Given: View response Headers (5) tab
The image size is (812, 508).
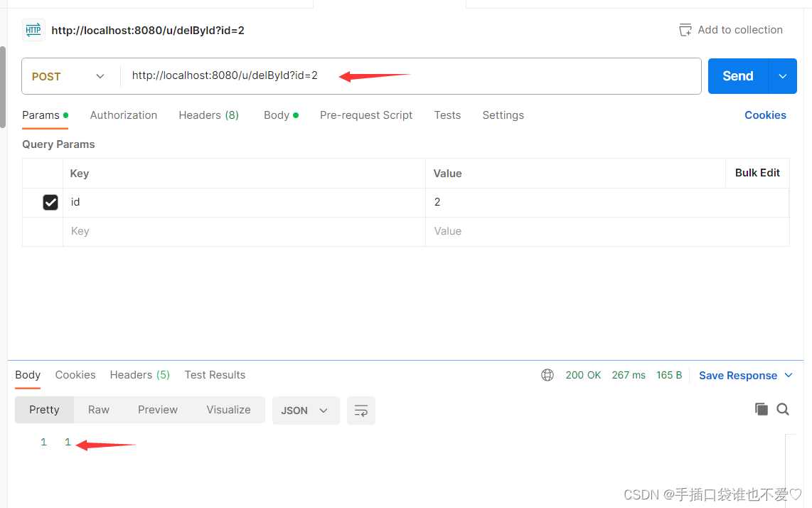Looking at the screenshot, I should coord(140,375).
